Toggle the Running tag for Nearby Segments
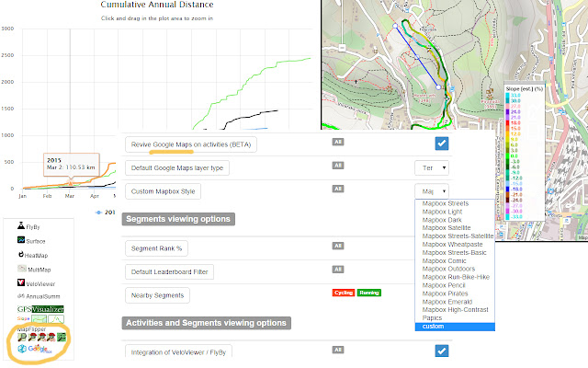The image size is (588, 368). pyautogui.click(x=370, y=292)
